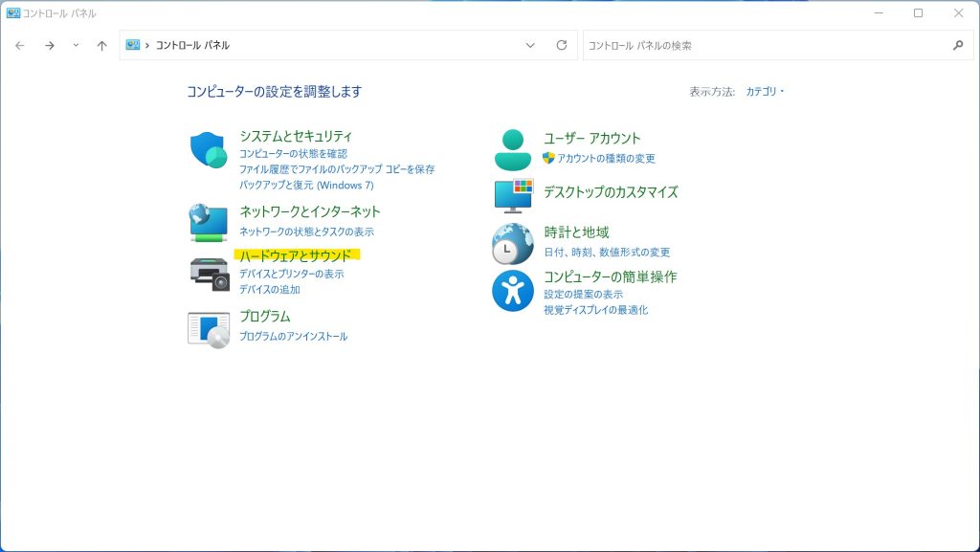Open デスクトップのカスタマイズ category

click(x=611, y=192)
